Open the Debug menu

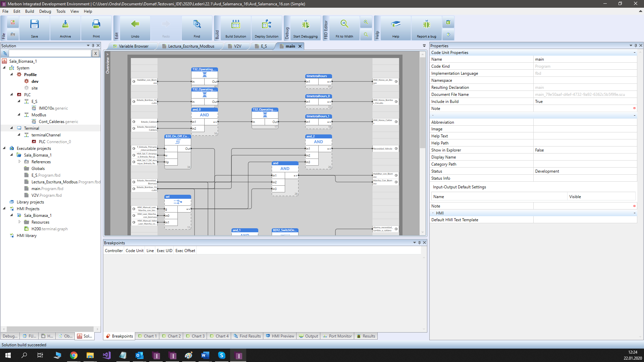coord(45,11)
